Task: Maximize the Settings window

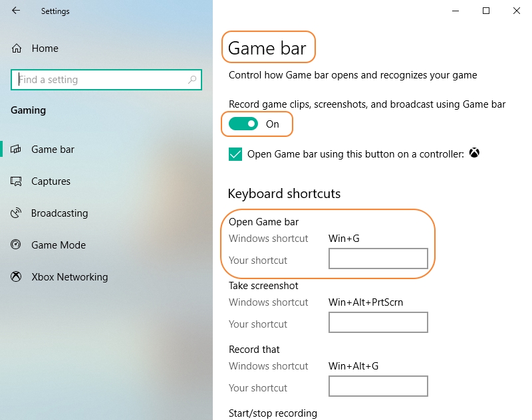Action: 486,11
